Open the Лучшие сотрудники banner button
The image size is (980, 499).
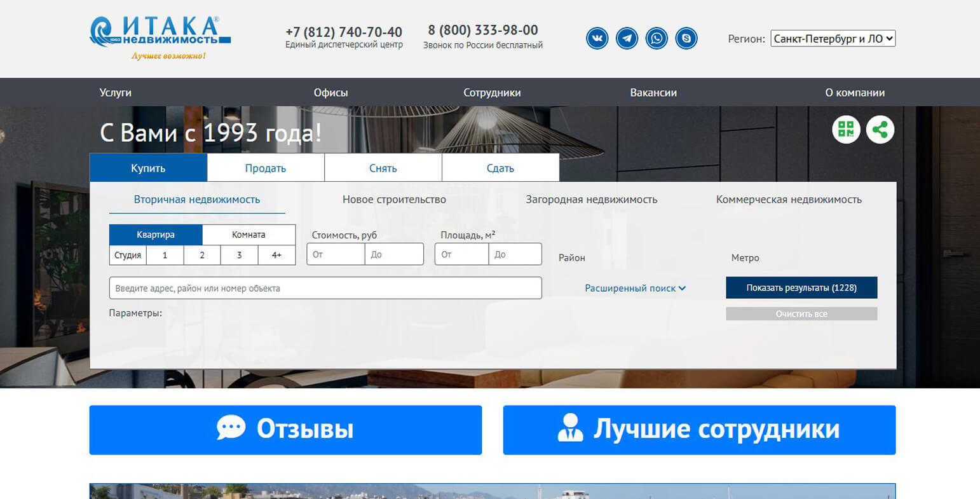click(x=699, y=430)
